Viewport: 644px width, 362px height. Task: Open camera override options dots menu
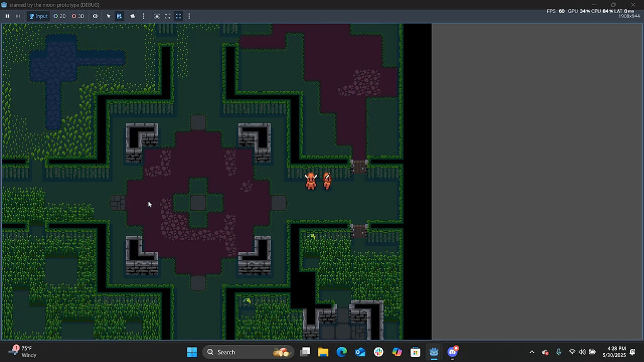[x=143, y=16]
